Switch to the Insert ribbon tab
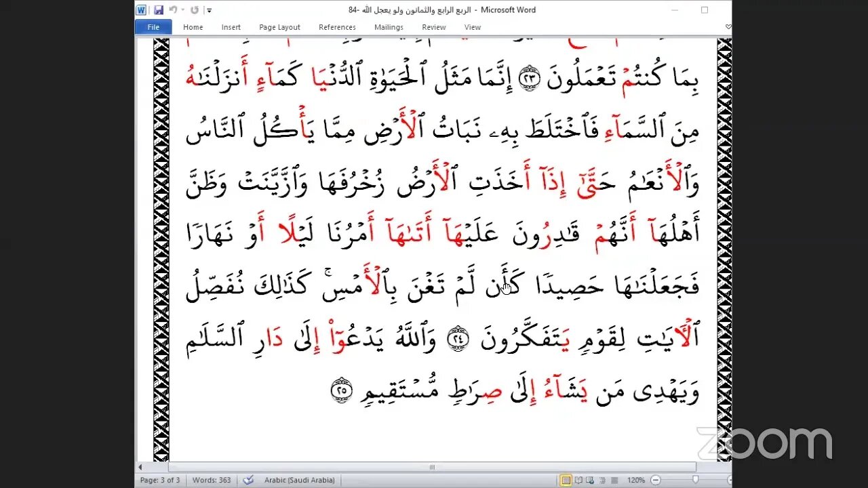The height and width of the screenshot is (488, 868). (x=231, y=27)
